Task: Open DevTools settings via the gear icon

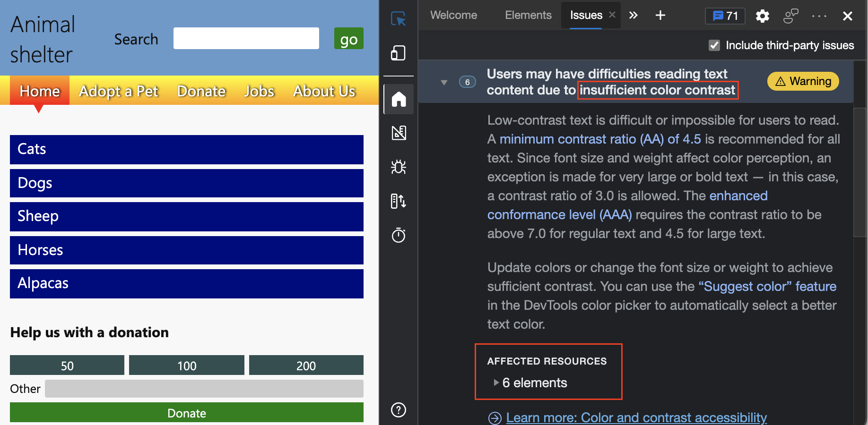Action: coord(762,16)
